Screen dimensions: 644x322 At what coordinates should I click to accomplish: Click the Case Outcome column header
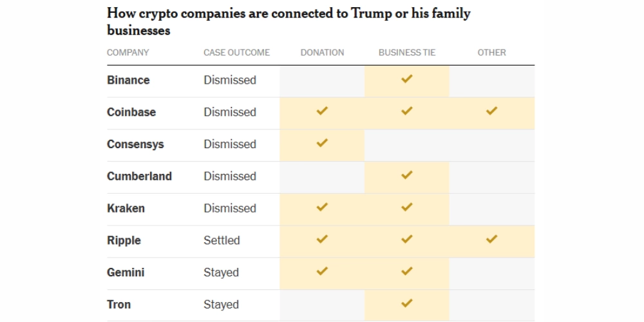[x=236, y=52]
